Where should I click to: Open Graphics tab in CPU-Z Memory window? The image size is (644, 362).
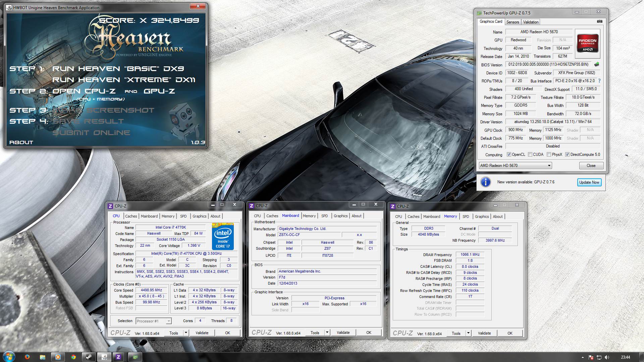point(482,217)
